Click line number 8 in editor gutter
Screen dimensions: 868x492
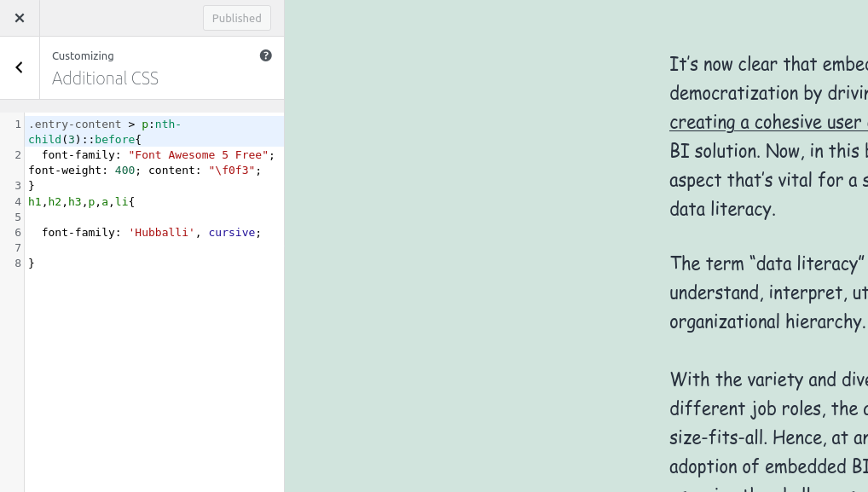(18, 263)
